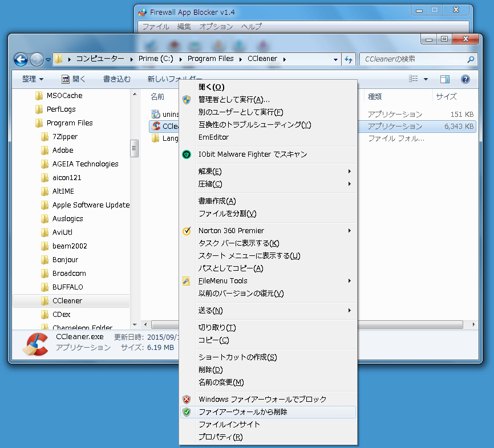Open Explorer help icon
The height and width of the screenshot is (448, 494).
[x=465, y=79]
